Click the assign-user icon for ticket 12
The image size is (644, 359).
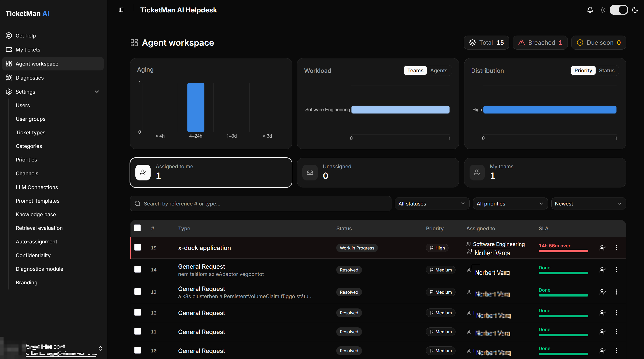click(603, 313)
